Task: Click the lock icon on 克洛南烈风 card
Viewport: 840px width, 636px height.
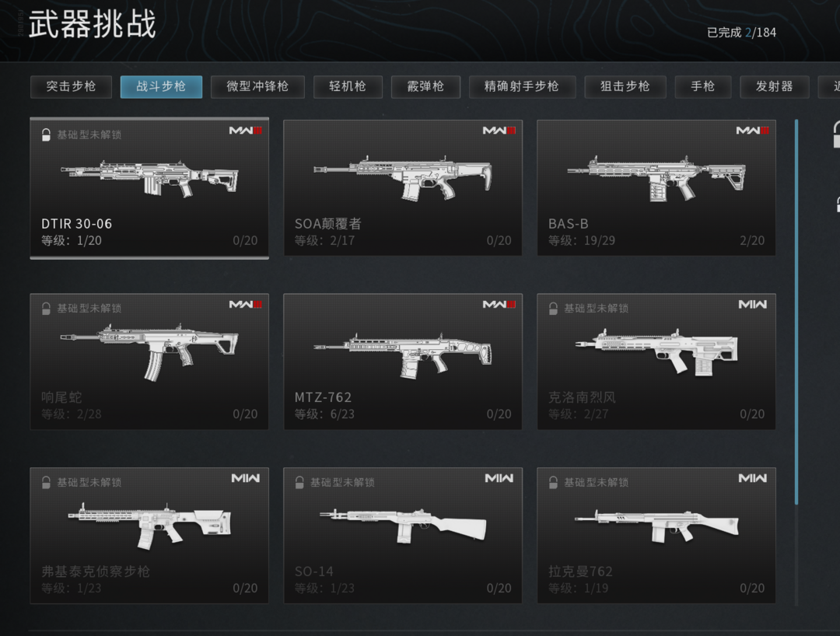Action: tap(553, 309)
